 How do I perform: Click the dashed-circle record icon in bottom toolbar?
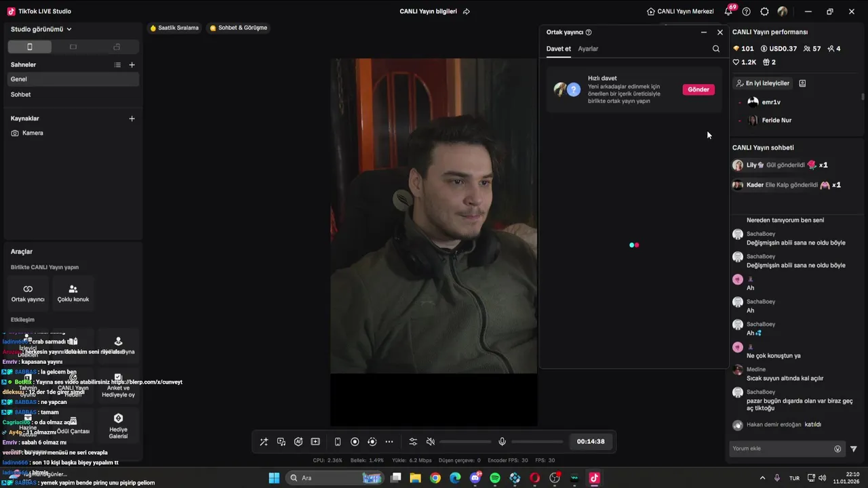point(372,442)
